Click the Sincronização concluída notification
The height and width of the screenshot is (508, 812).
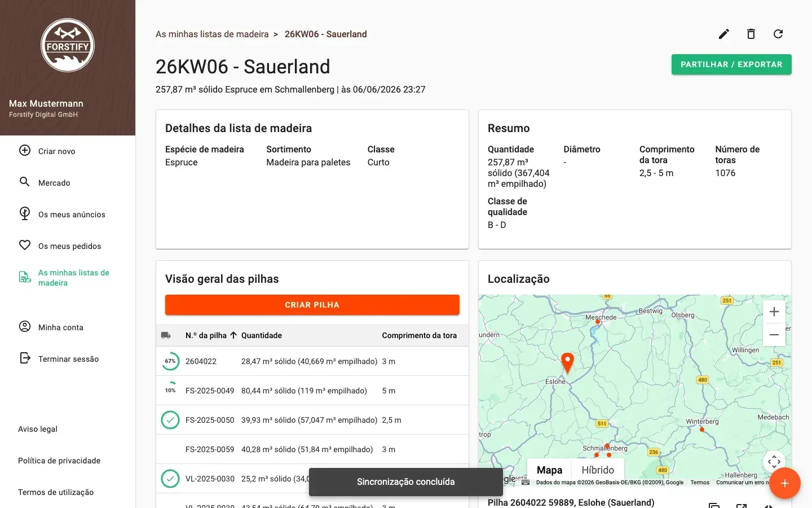(x=406, y=482)
